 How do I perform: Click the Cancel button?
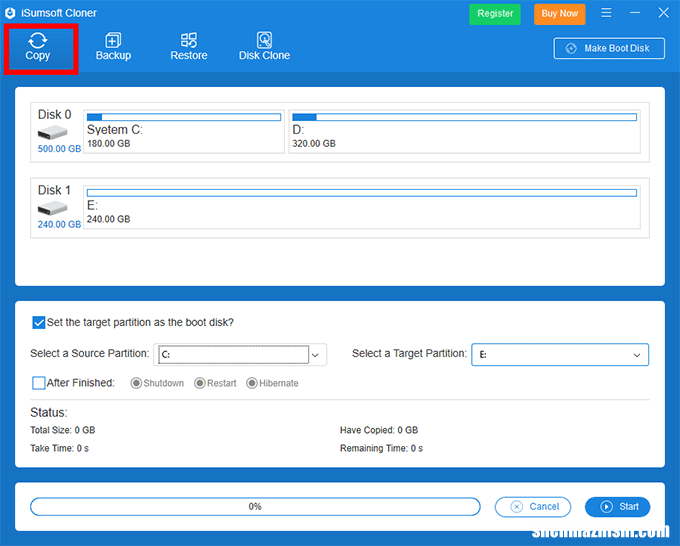(x=533, y=507)
